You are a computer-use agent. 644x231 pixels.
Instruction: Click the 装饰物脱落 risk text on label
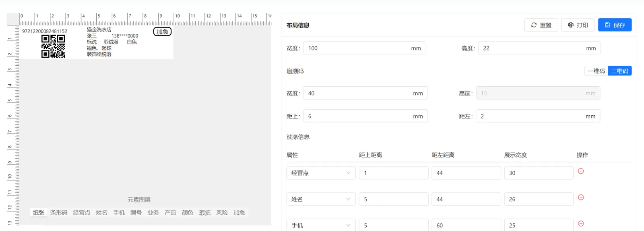[99, 54]
